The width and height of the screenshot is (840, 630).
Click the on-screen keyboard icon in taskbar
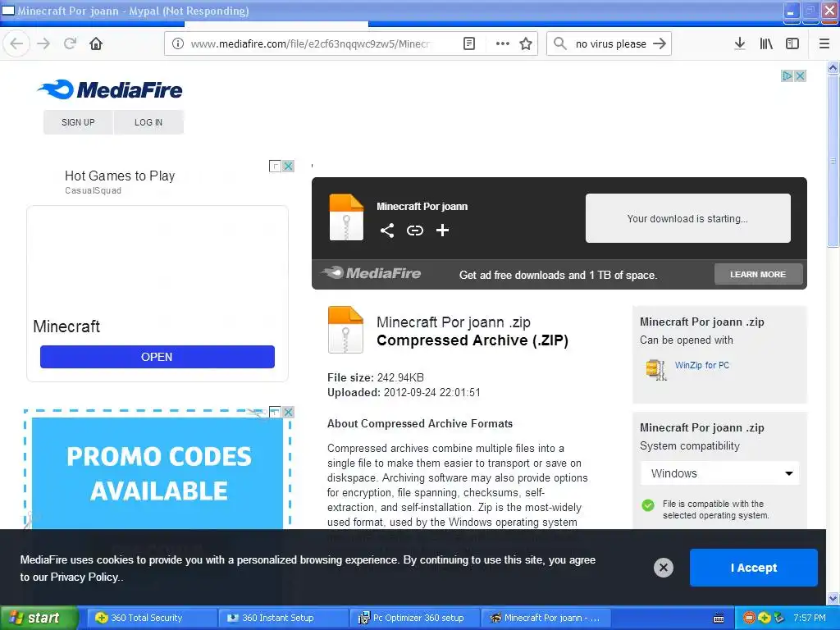[x=719, y=619]
